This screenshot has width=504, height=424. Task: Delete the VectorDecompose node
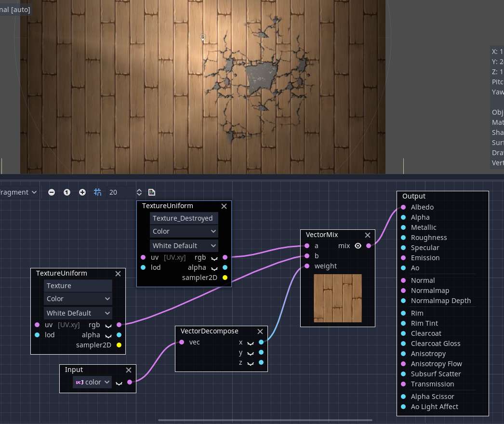pyautogui.click(x=260, y=331)
